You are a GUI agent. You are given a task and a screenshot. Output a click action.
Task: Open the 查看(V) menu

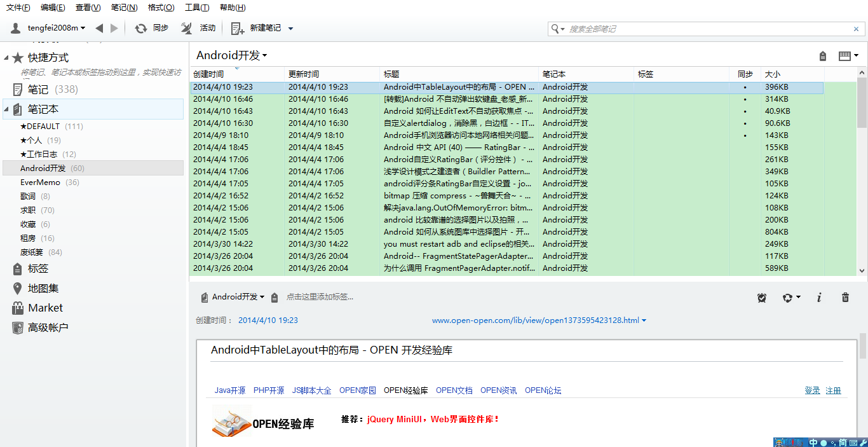(88, 8)
